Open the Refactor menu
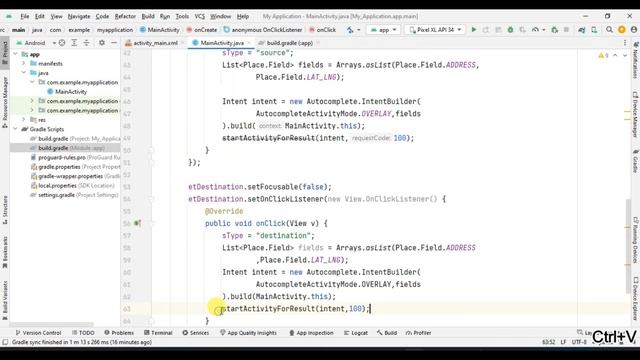 tap(125, 16)
